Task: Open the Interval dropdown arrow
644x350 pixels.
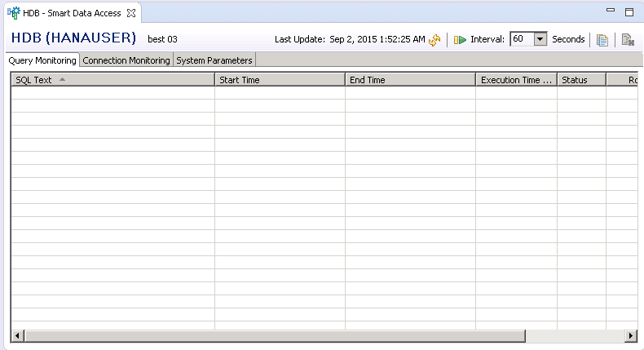Action: (x=539, y=39)
